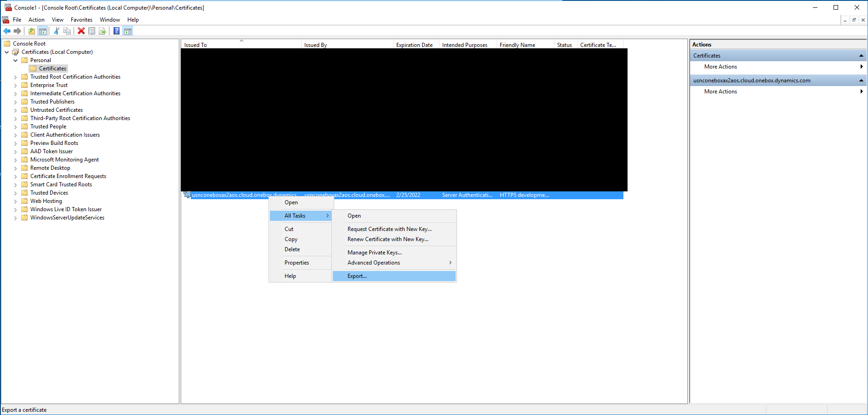The image size is (868, 415).
Task: Collapse the Personal folder node
Action: point(16,60)
